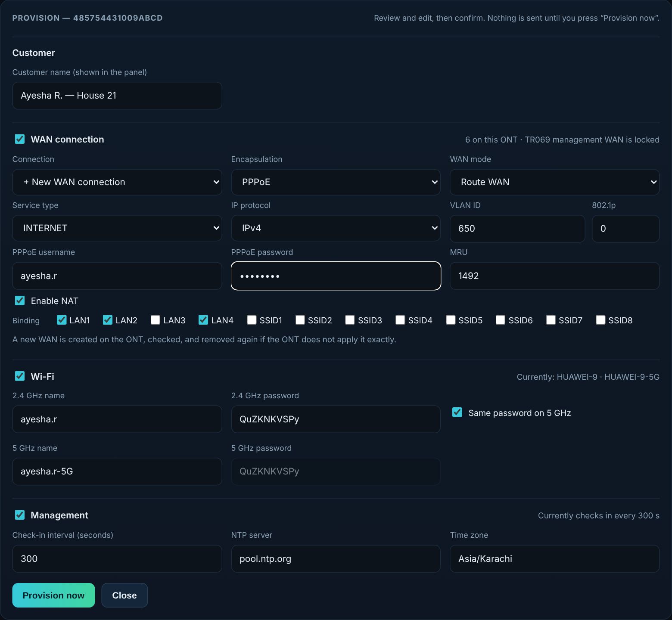The height and width of the screenshot is (620, 672).
Task: Open the Connection dropdown
Action: pos(117,182)
